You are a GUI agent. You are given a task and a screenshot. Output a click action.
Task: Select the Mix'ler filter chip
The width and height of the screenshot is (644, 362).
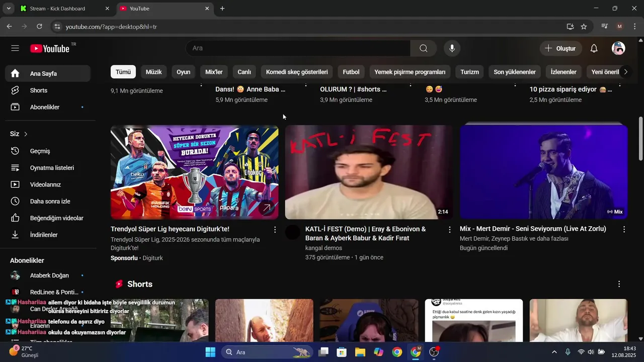pos(214,72)
